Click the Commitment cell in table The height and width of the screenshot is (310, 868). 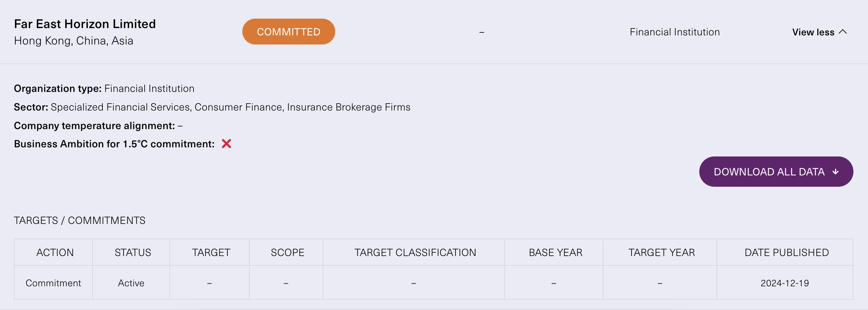tap(53, 283)
